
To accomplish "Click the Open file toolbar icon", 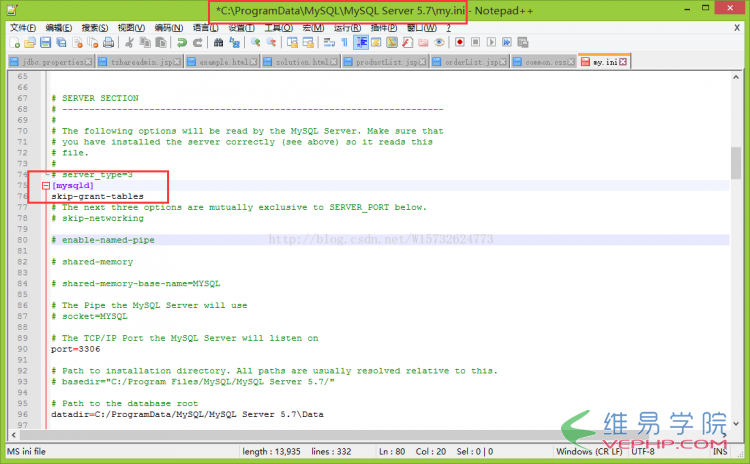I will tap(30, 43).
